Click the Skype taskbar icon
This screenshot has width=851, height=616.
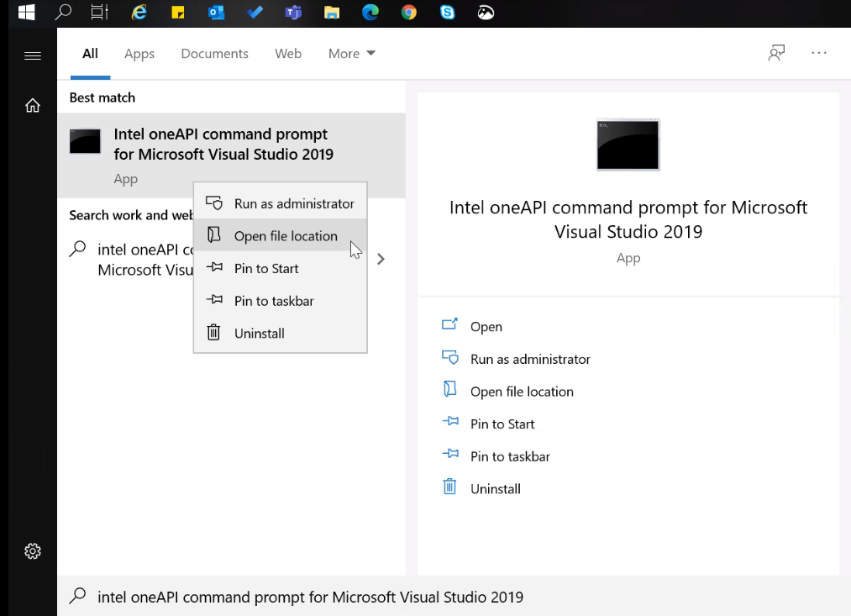(x=448, y=13)
